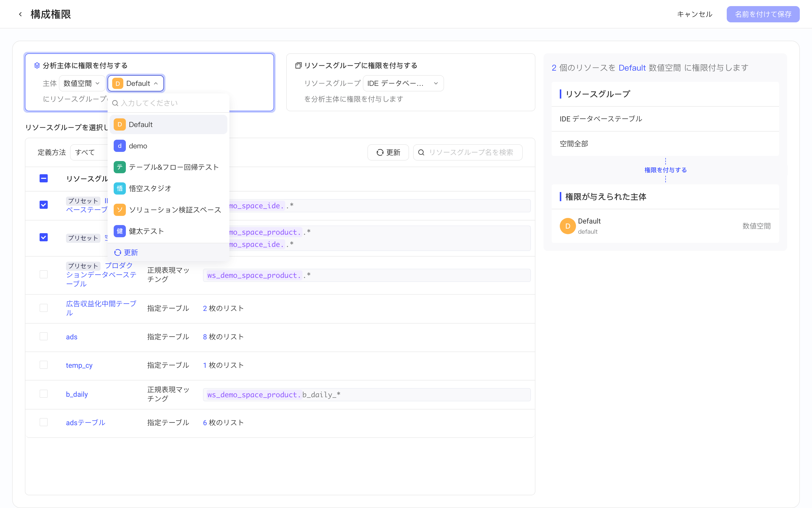Click the orange ソ avatar icon

[x=120, y=210]
